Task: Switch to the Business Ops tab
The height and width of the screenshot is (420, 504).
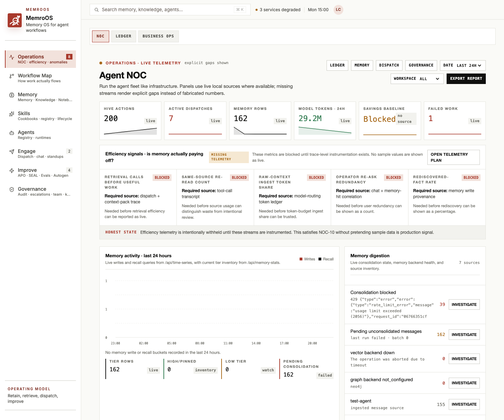Action: click(158, 36)
